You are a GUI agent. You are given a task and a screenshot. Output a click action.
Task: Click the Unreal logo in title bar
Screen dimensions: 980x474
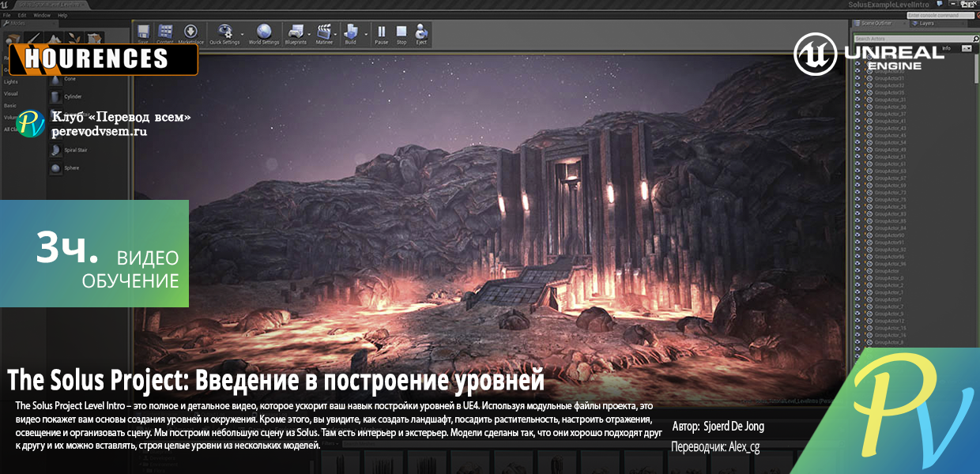pyautogui.click(x=5, y=5)
